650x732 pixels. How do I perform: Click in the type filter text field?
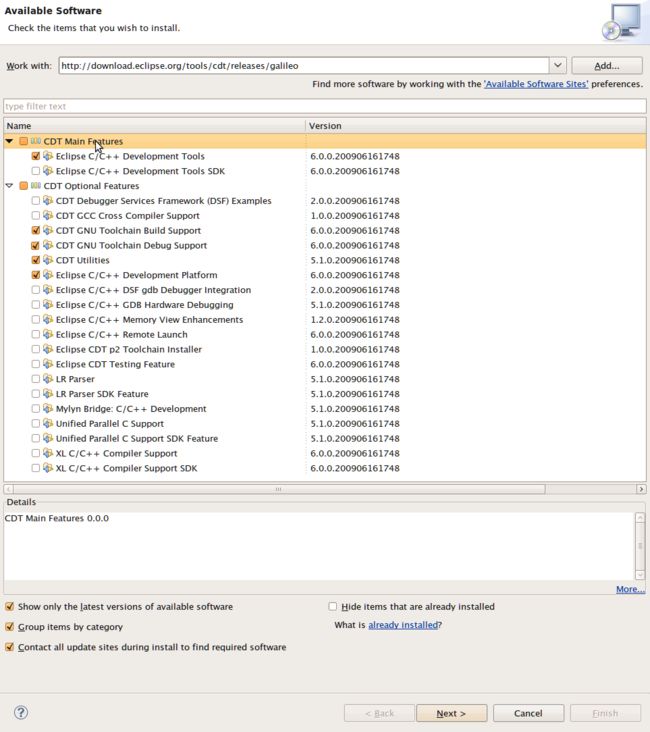(325, 106)
